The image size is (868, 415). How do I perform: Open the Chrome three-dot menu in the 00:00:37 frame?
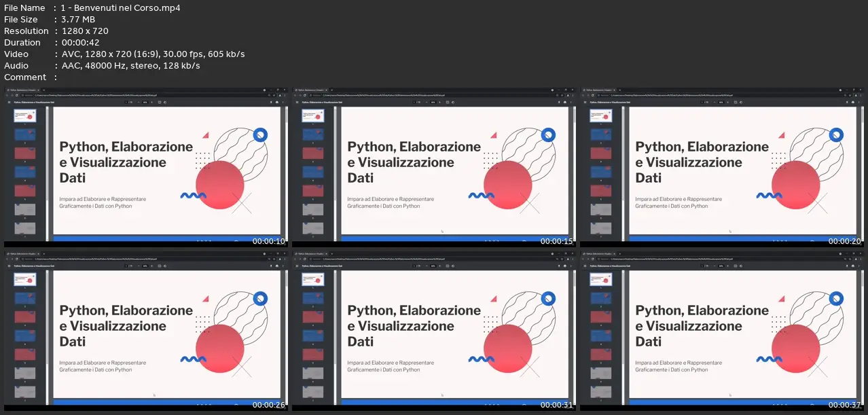click(x=860, y=259)
